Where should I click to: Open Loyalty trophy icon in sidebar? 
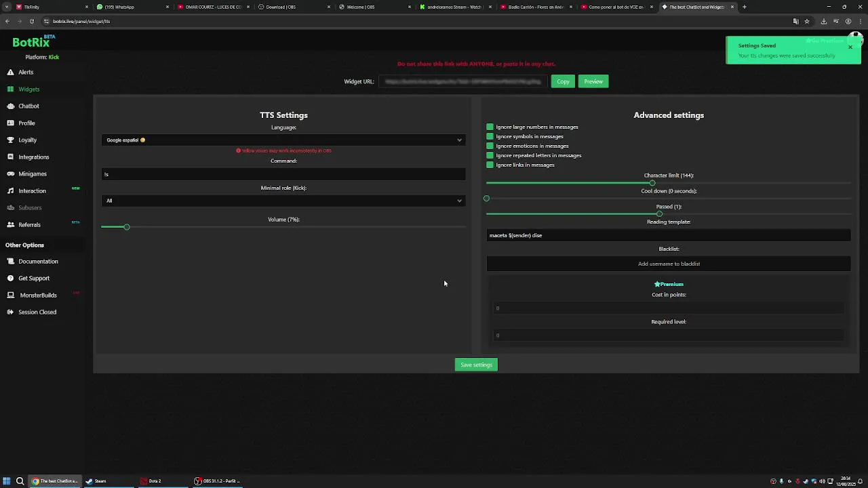11,140
